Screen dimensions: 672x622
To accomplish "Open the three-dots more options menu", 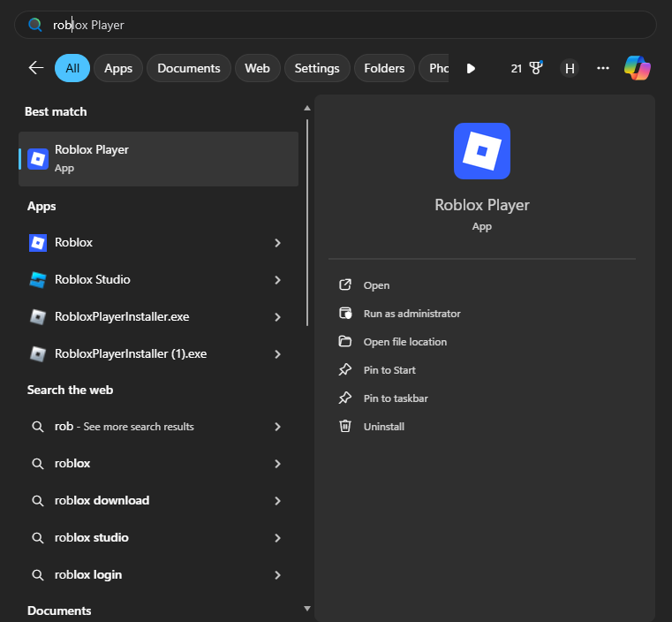I will 603,68.
